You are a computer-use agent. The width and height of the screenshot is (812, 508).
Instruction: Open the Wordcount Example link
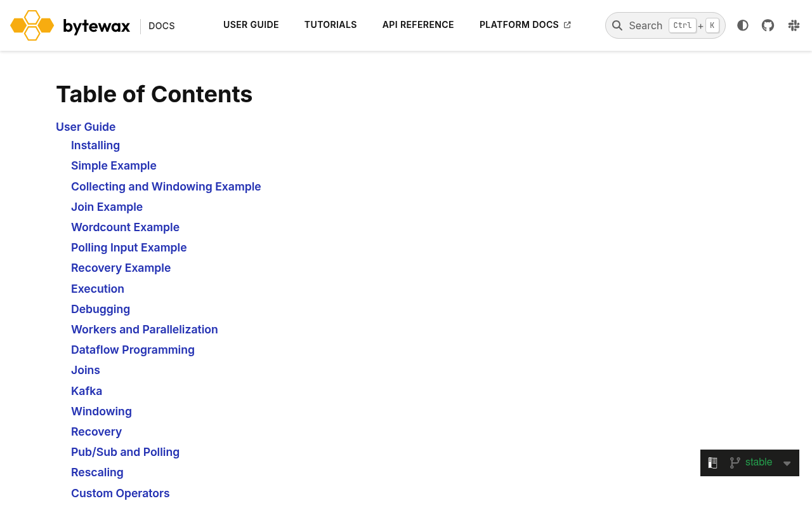point(125,227)
